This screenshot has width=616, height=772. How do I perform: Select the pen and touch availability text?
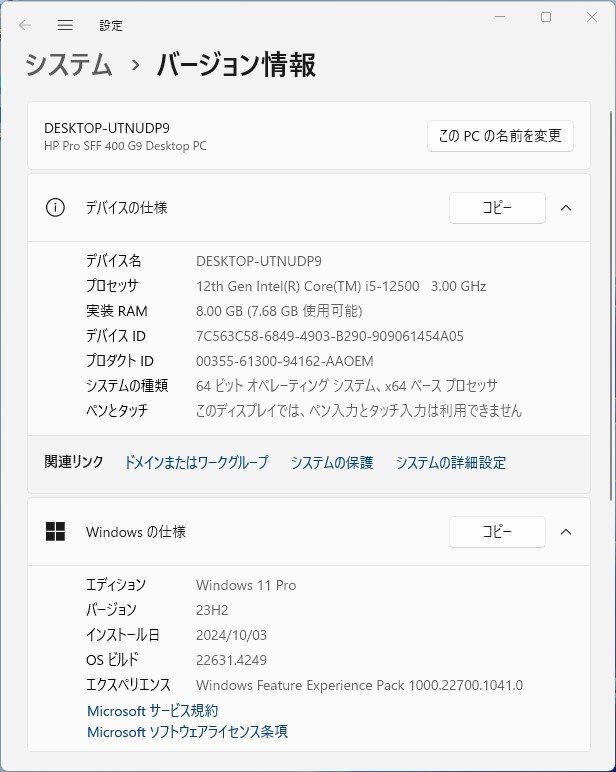[359, 411]
